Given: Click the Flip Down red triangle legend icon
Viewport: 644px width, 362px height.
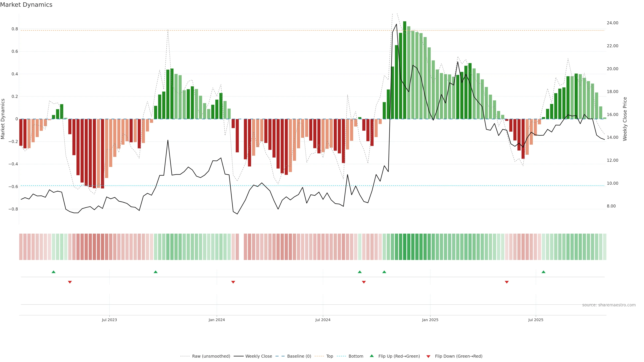Looking at the screenshot, I should tap(428, 356).
